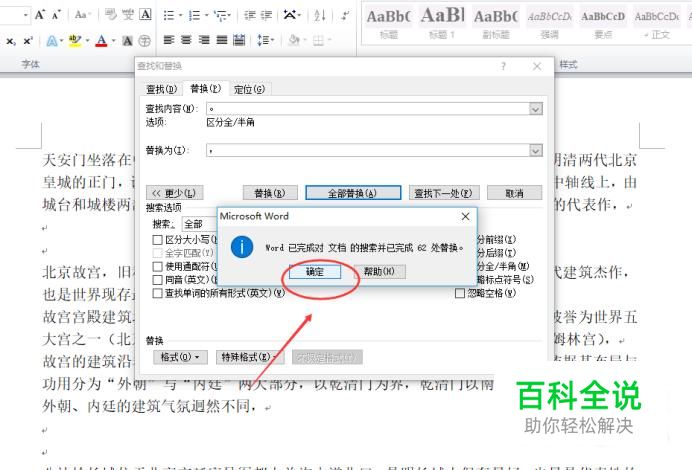The height and width of the screenshot is (470, 692).
Task: Apply superscript formatting
Action: (x=28, y=41)
